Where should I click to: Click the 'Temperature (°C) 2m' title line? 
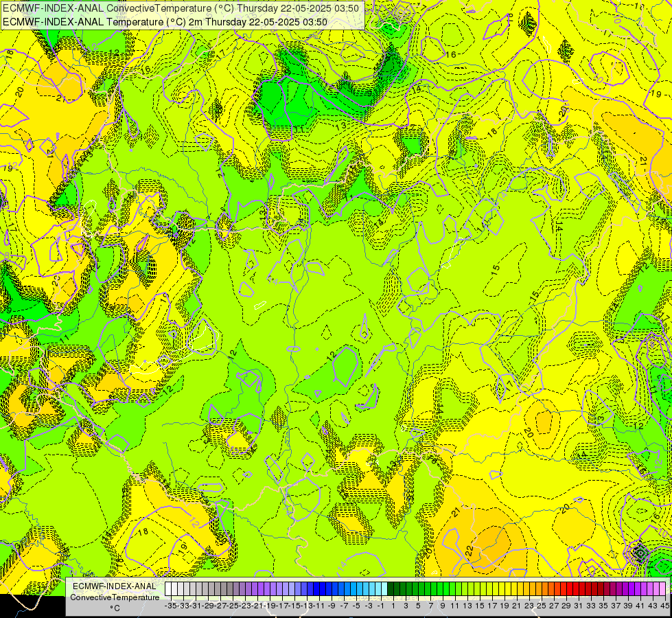pyautogui.click(x=165, y=22)
